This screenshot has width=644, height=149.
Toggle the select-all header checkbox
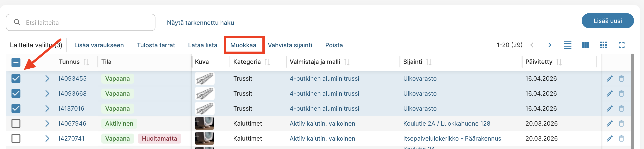[16, 62]
